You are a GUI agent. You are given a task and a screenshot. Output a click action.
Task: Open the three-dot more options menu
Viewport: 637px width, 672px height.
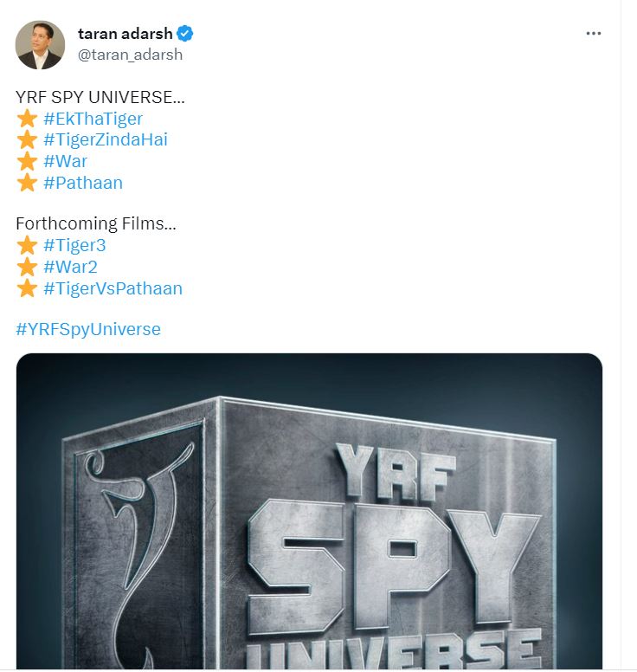(593, 34)
